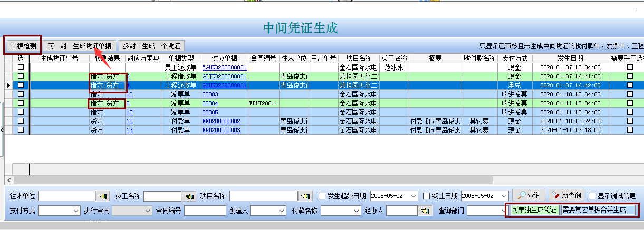Click the 检测结果 column header
Viewport: 644px width, 230px height.
point(107,58)
